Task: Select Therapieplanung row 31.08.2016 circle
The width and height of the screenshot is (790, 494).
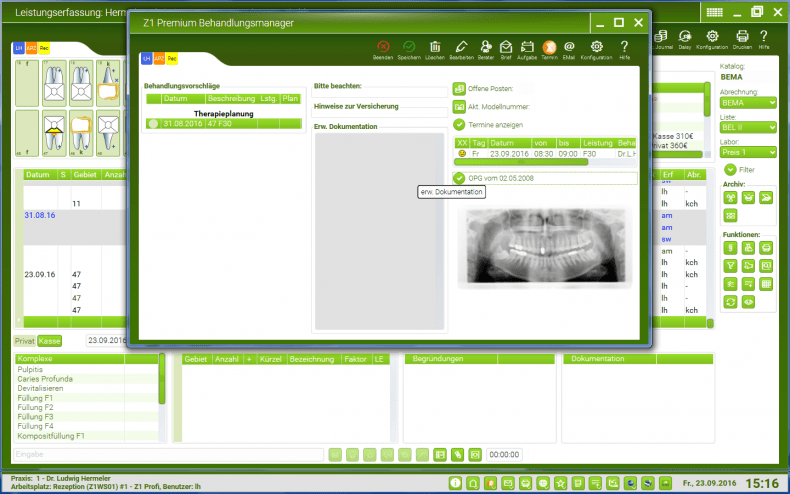Action: pyautogui.click(x=154, y=124)
